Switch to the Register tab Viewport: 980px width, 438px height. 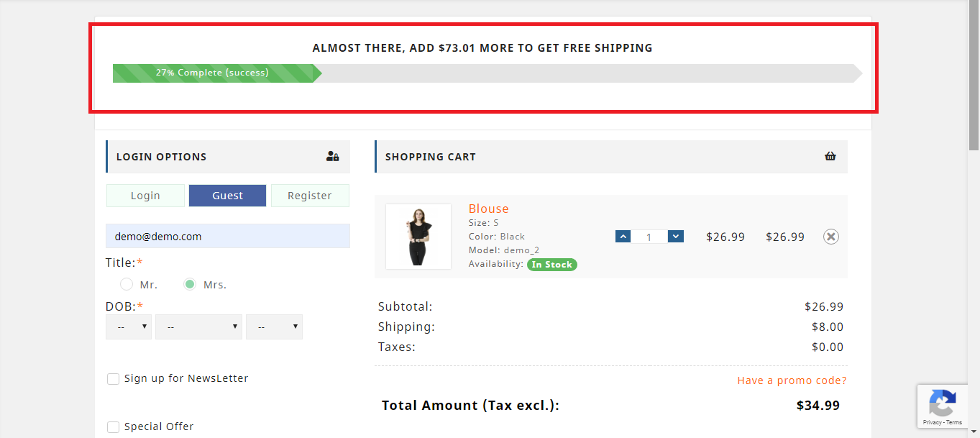310,196
